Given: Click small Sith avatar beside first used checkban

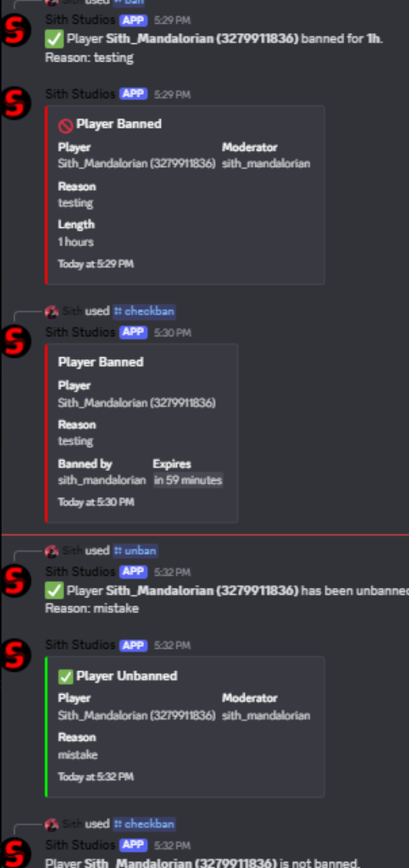Looking at the screenshot, I should tap(52, 312).
